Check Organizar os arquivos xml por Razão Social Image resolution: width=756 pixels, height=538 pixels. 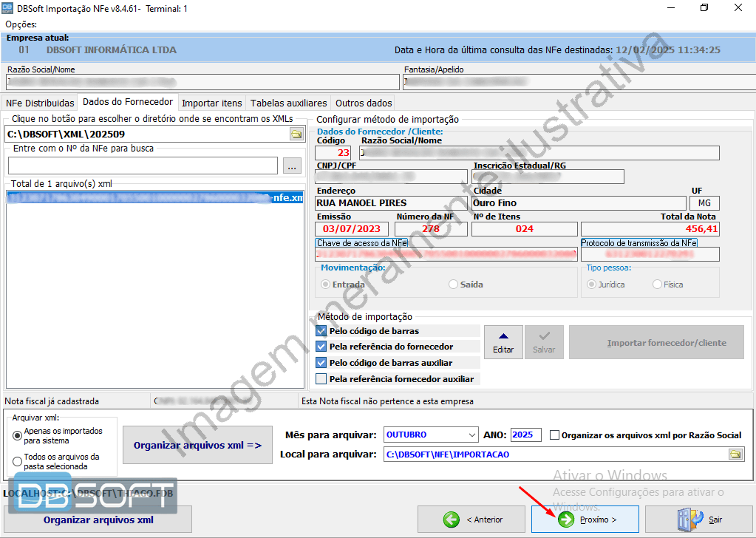(x=555, y=435)
